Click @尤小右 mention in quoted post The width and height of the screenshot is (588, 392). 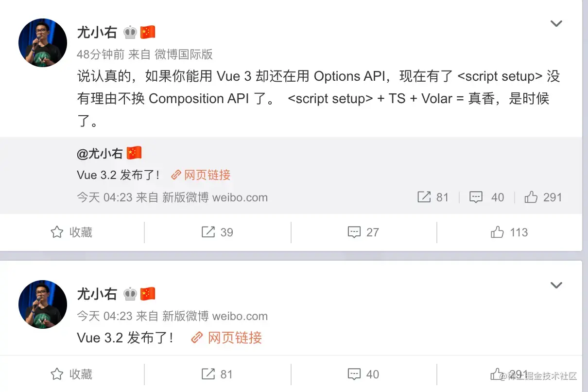100,154
